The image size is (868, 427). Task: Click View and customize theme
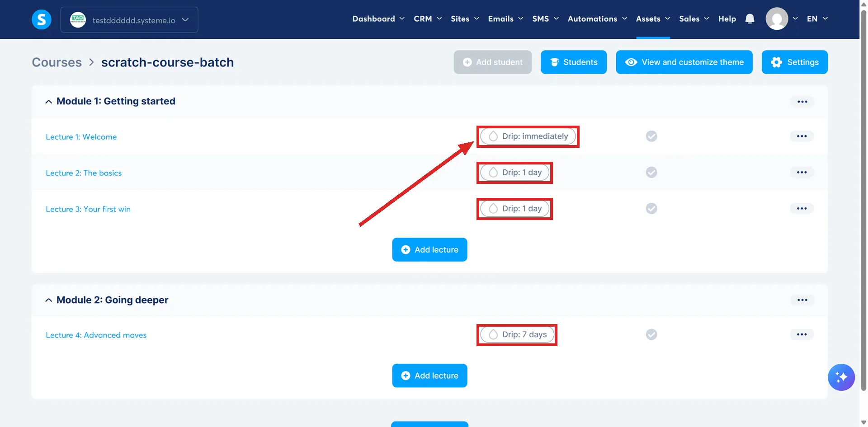684,62
